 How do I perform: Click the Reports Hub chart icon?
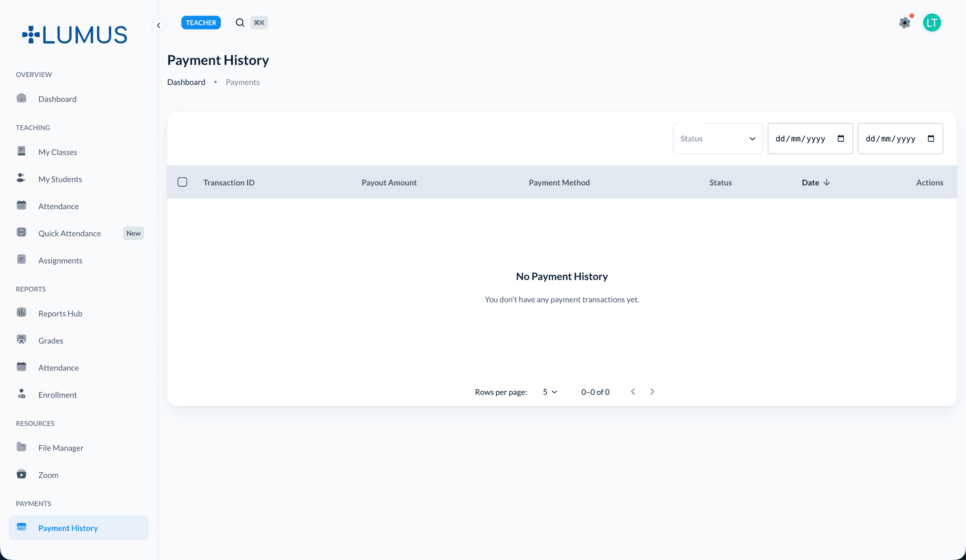(x=21, y=312)
